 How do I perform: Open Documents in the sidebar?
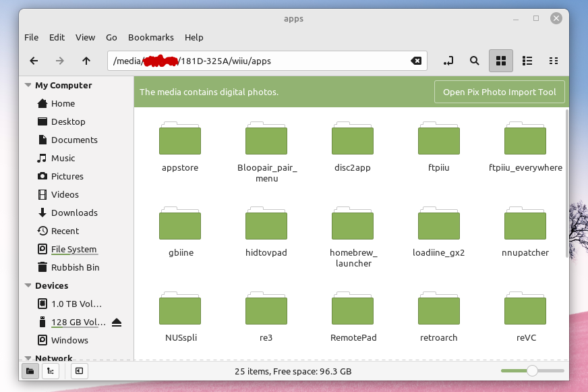pyautogui.click(x=74, y=140)
